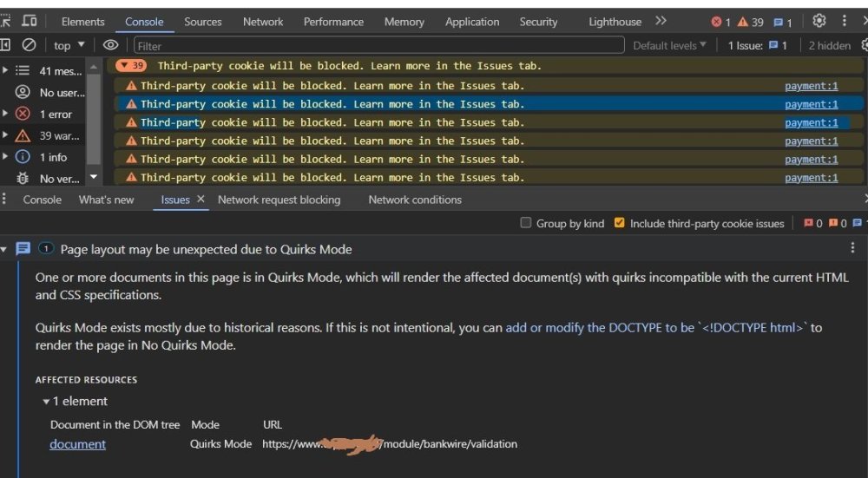Uncheck Include third-party cookie issues
Viewport: 868px width, 478px height.
[x=619, y=223]
